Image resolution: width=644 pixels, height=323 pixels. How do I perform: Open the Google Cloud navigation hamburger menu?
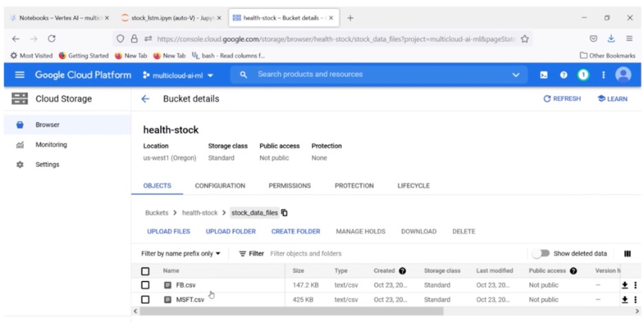click(19, 75)
